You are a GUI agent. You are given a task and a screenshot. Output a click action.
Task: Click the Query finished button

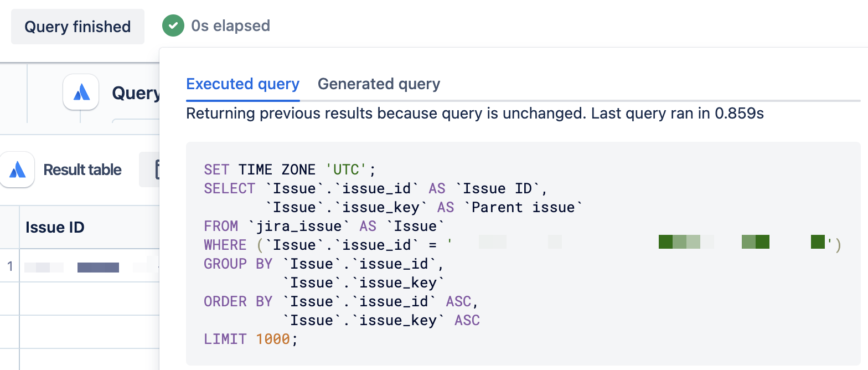(77, 27)
